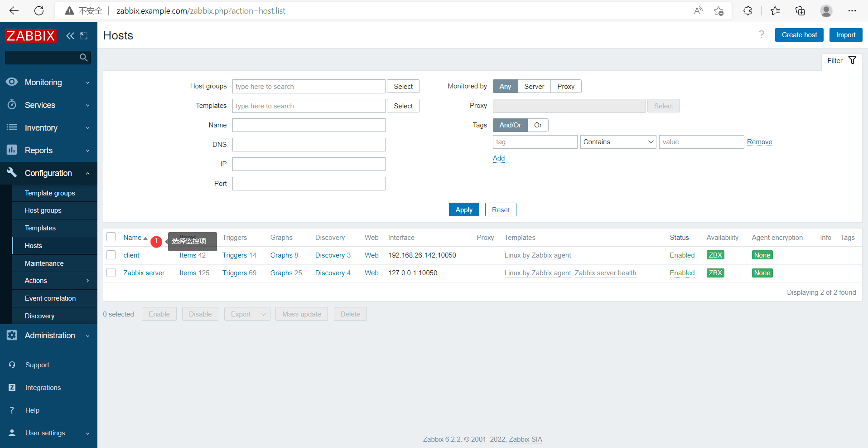Viewport: 868px width, 448px height.
Task: Click the Administration gear icon
Action: 12,335
